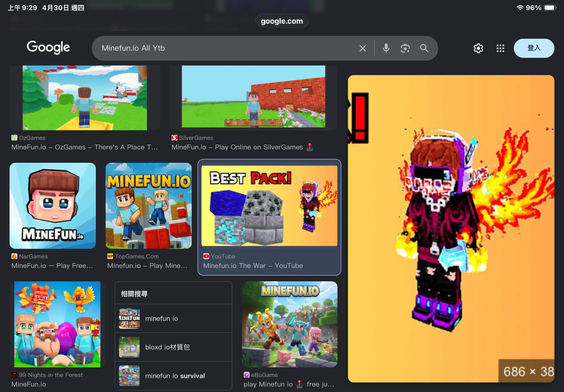Tap the 上午9:29 clock in status bar

[22, 8]
